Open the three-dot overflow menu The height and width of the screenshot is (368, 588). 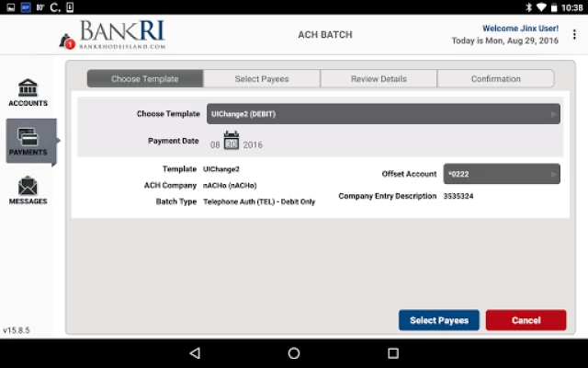point(574,35)
